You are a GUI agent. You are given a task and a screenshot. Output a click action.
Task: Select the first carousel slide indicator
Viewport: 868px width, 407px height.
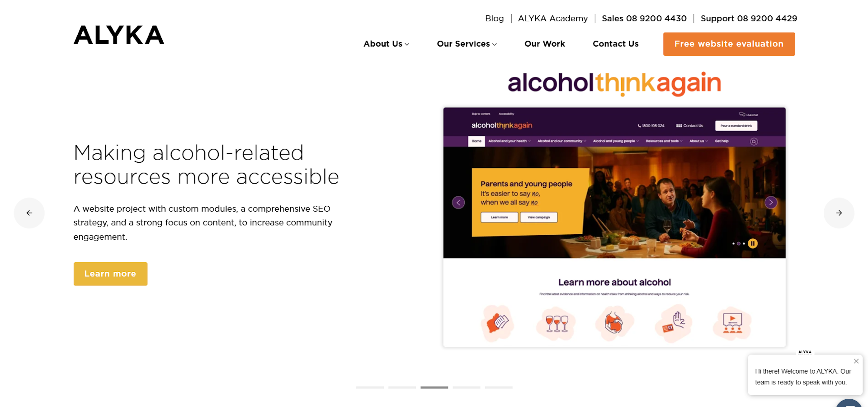pyautogui.click(x=370, y=388)
